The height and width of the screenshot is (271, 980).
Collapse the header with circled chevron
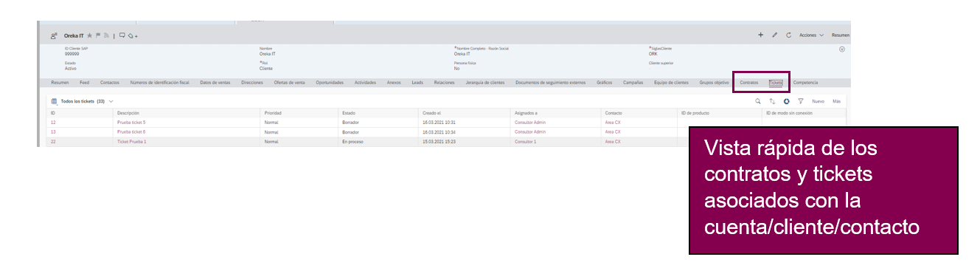842,49
